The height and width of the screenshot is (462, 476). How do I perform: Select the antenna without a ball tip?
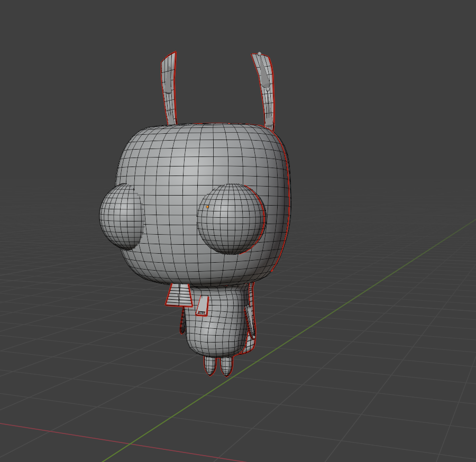coord(169,88)
